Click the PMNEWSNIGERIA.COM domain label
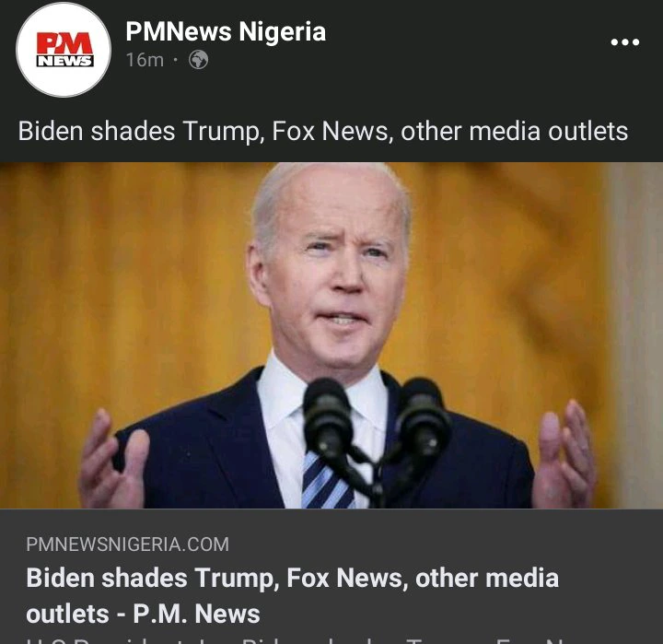 pyautogui.click(x=127, y=544)
